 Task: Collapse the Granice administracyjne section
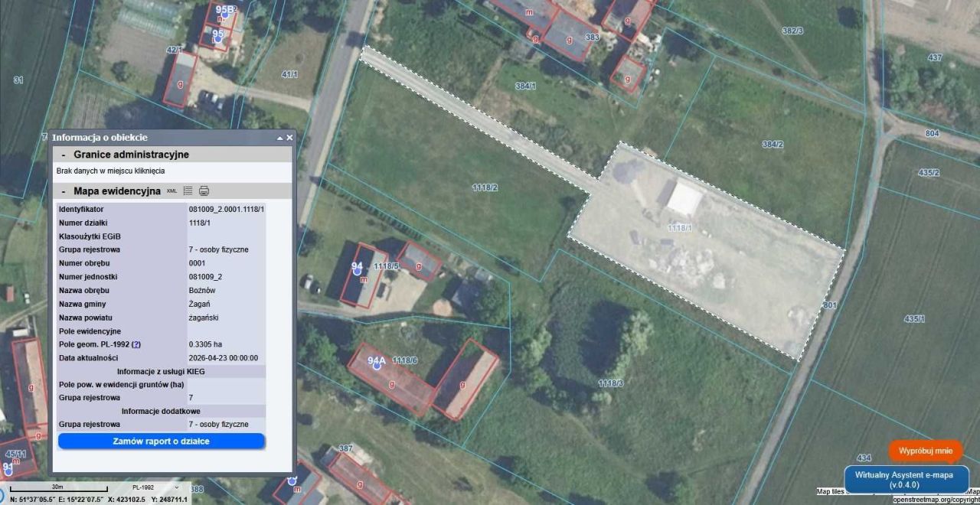pos(63,154)
